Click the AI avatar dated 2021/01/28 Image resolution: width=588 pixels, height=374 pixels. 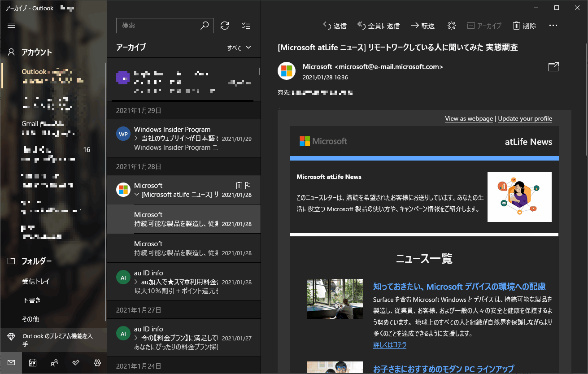tap(123, 278)
